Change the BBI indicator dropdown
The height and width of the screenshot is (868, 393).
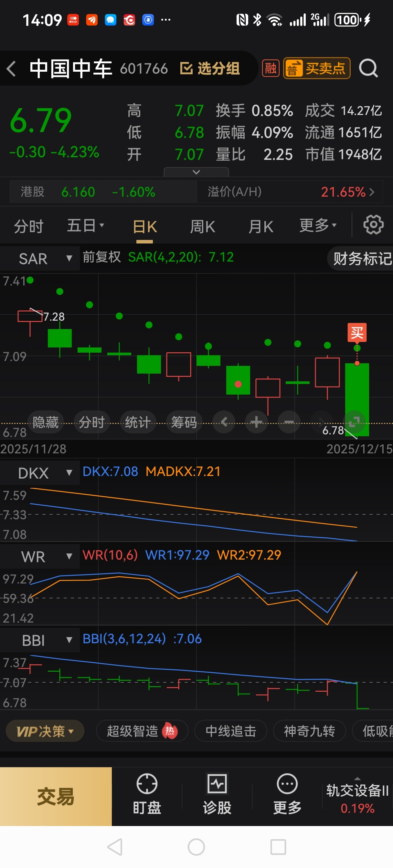(40, 640)
